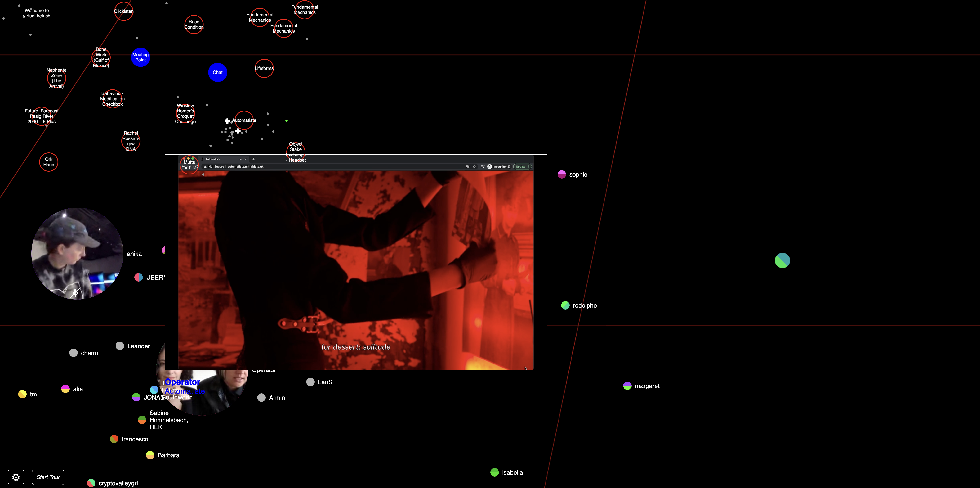
Task: Select sophie's avatar dot
Action: [x=562, y=174]
